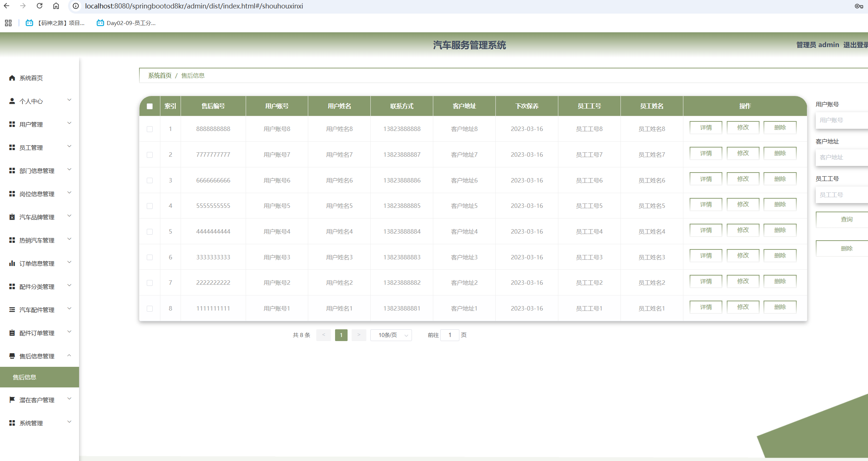View the site info icon in the address bar
The width and height of the screenshot is (868, 461).
click(76, 6)
